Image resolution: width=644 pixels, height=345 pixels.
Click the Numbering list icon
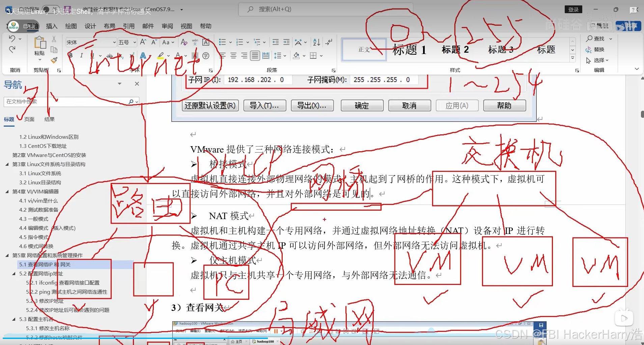(x=240, y=42)
